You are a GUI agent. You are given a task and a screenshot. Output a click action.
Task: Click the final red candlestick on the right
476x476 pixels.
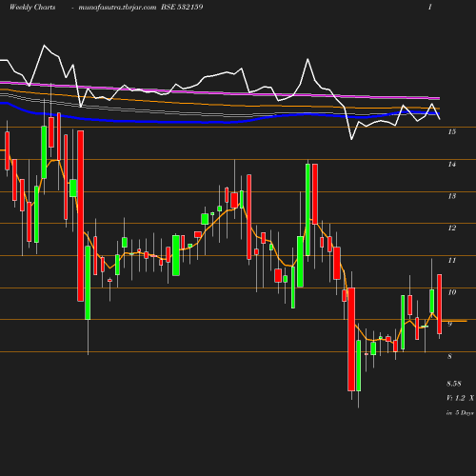(x=440, y=304)
